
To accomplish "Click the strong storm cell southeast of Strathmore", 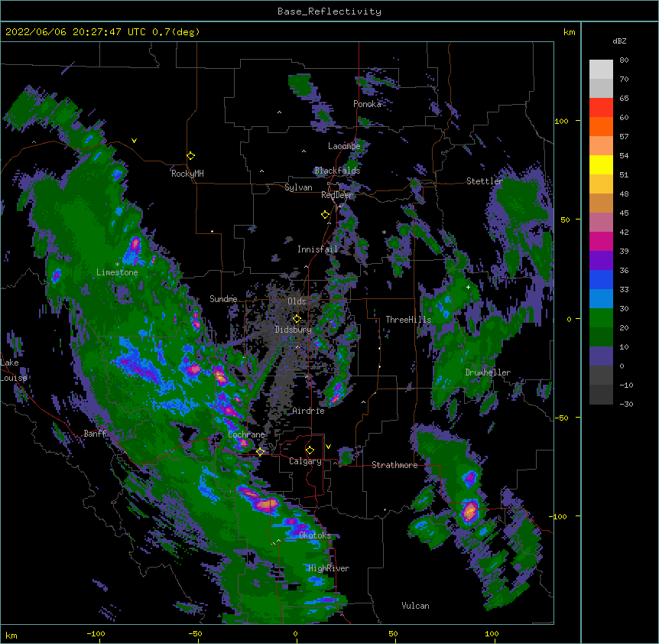I will click(469, 512).
